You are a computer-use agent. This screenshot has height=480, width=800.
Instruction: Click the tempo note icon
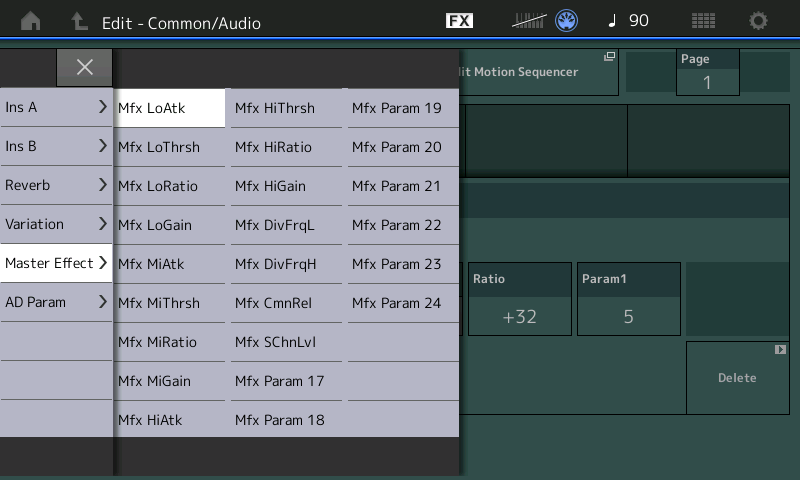click(x=612, y=21)
